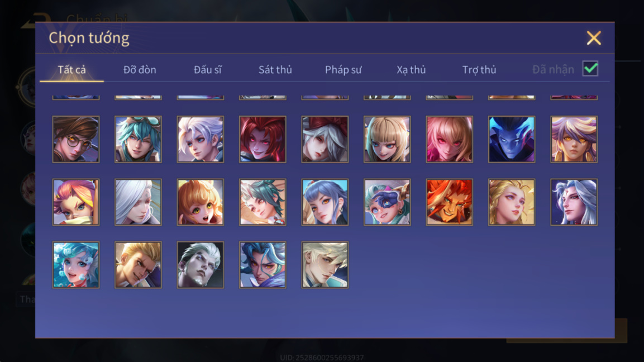644x362 pixels.
Task: Open the Trợ thủ tab
Action: [479, 70]
